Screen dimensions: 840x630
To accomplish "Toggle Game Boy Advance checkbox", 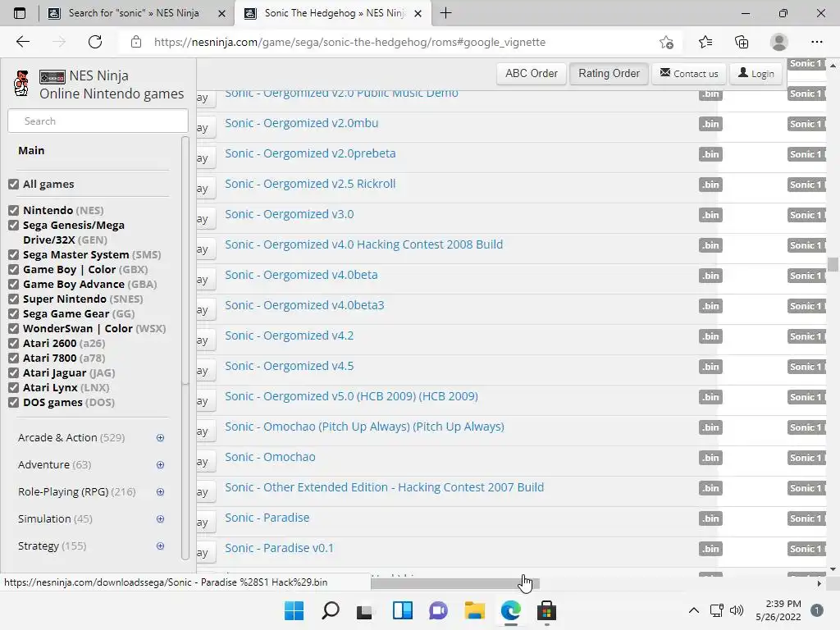I will 14,285.
